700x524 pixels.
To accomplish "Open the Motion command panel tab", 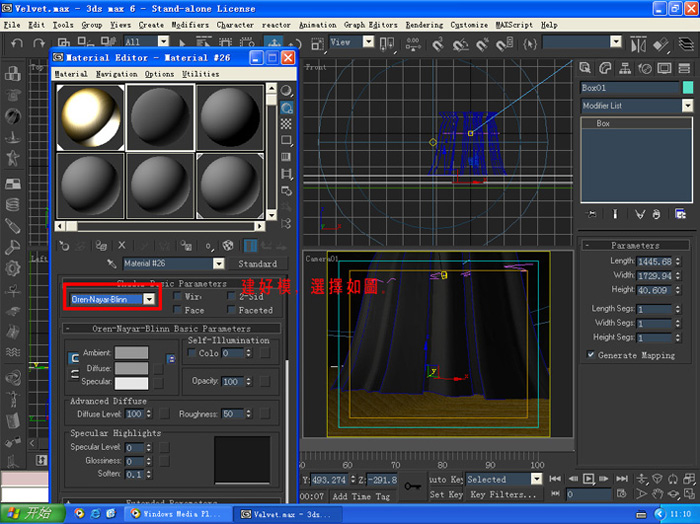I will 645,68.
